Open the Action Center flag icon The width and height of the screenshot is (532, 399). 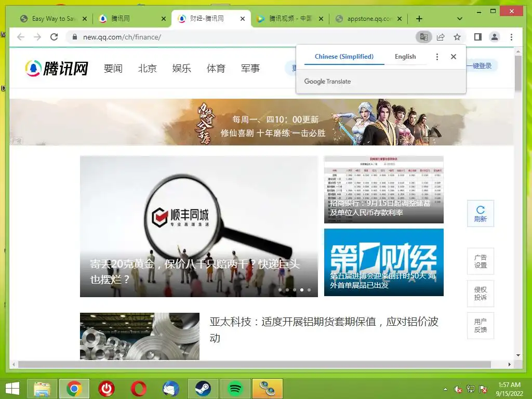coord(483,389)
